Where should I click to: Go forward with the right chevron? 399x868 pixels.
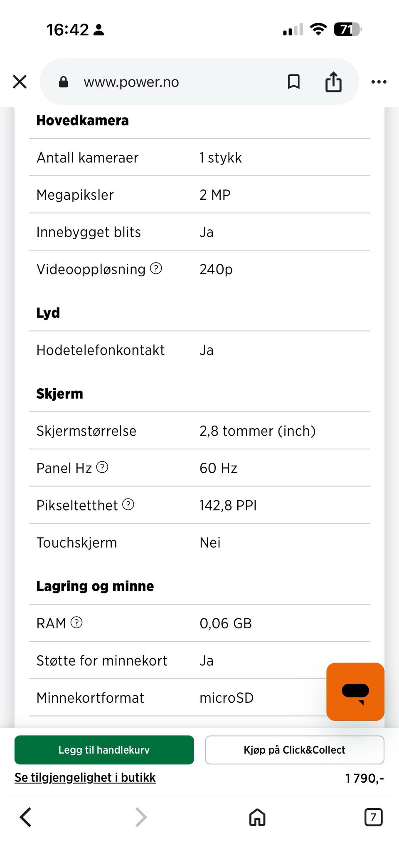click(x=141, y=817)
